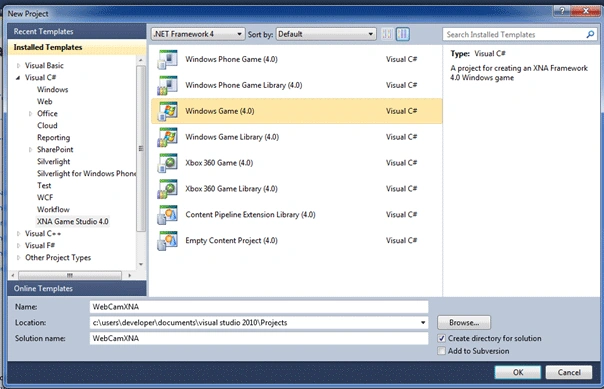Open the Location path dropdown arrow

pyautogui.click(x=423, y=323)
